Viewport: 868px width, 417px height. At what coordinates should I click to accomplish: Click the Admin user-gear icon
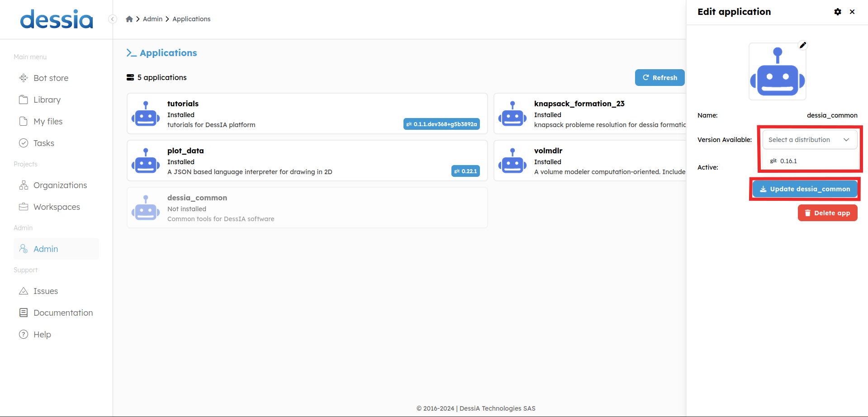(24, 249)
